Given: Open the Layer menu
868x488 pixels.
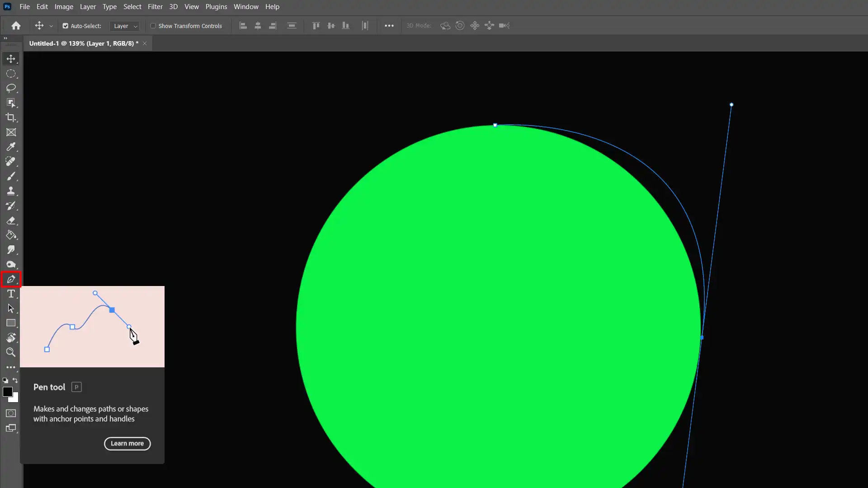Looking at the screenshot, I should click(x=88, y=7).
